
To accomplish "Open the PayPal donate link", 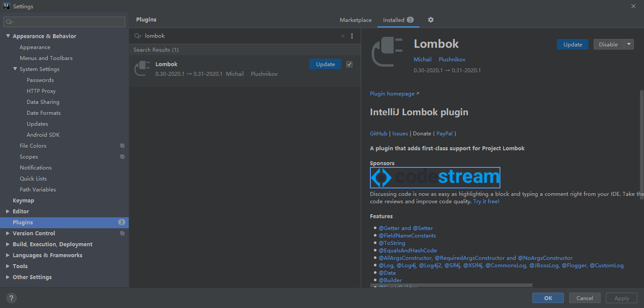I will tap(444, 134).
